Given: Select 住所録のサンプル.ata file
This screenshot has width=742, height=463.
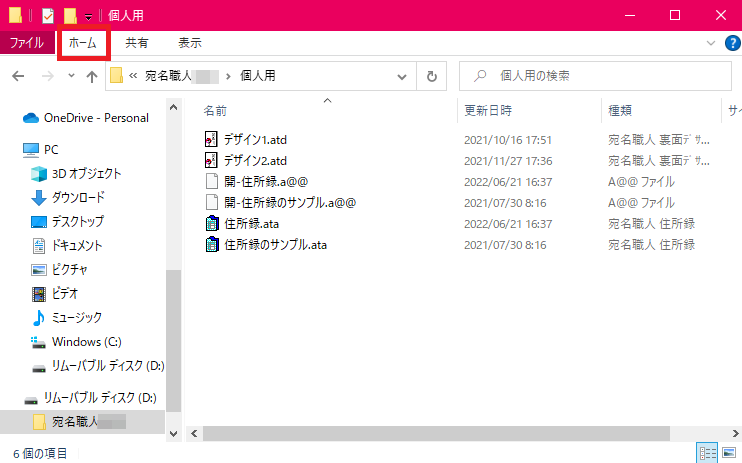Looking at the screenshot, I should pyautogui.click(x=276, y=244).
